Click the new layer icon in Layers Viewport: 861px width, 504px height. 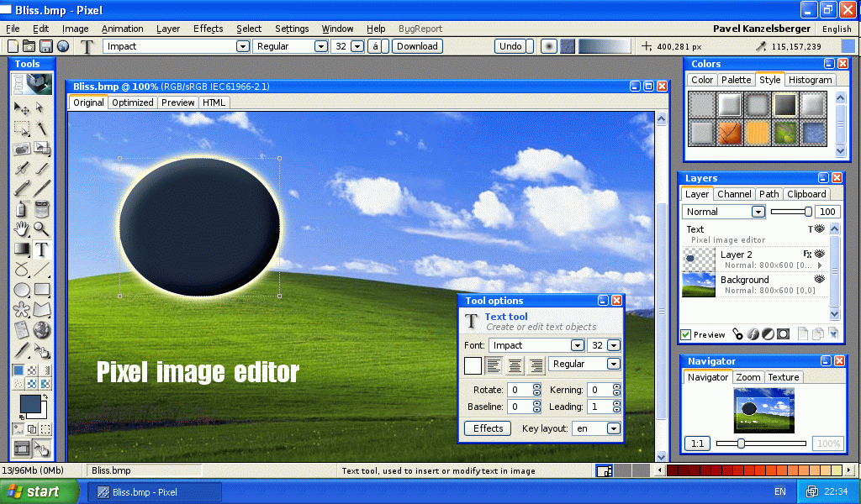tap(803, 334)
